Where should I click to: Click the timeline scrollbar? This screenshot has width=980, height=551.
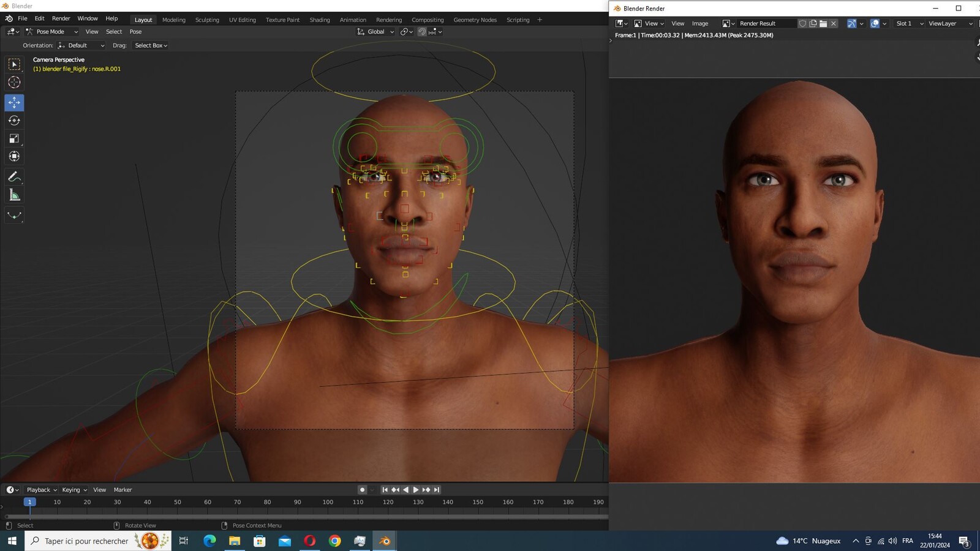click(306, 516)
